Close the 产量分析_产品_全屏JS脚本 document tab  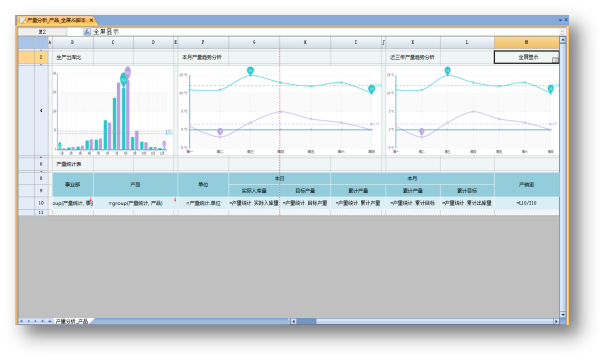click(91, 20)
